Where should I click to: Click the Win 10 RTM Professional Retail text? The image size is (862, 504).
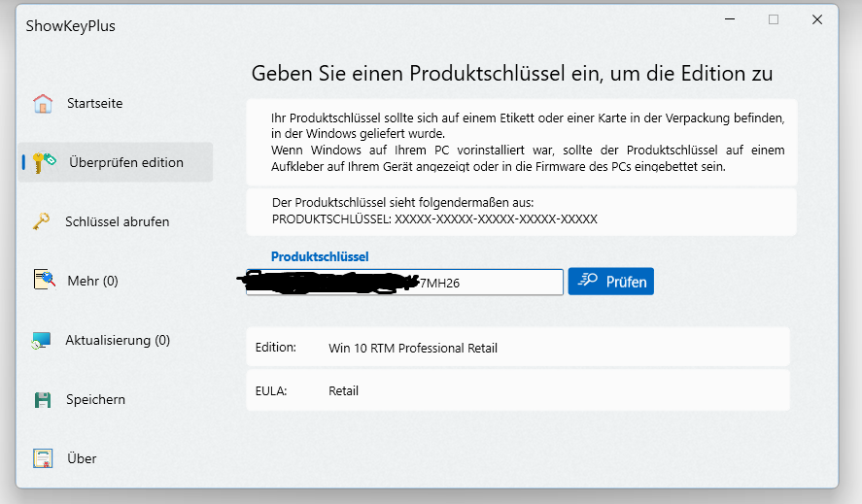pos(413,348)
